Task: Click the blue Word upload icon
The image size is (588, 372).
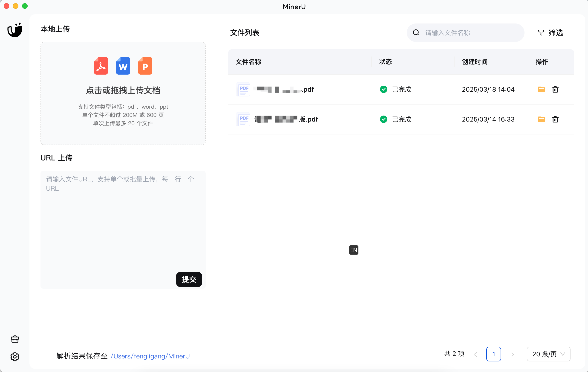Action: coord(123,66)
